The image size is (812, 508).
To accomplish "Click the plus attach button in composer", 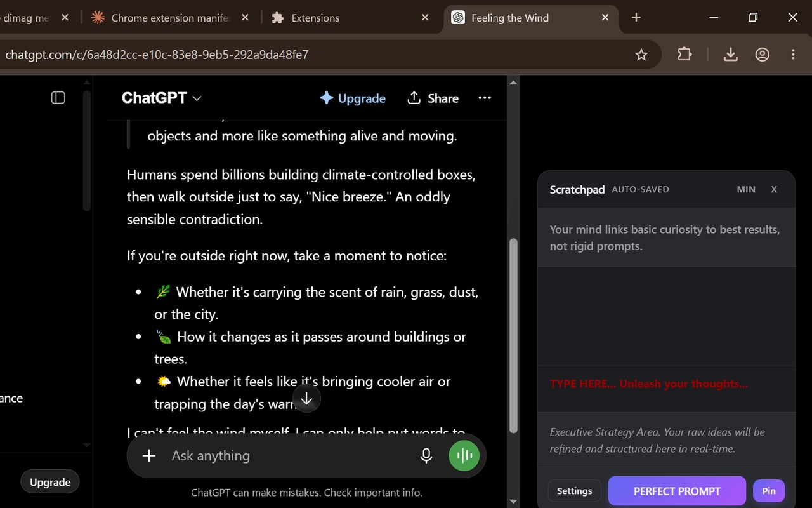I will [x=149, y=455].
